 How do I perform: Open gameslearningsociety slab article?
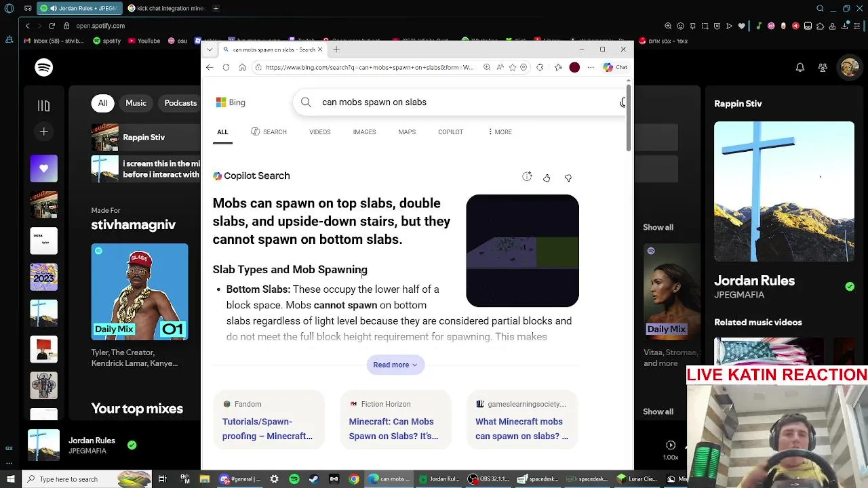522,420
